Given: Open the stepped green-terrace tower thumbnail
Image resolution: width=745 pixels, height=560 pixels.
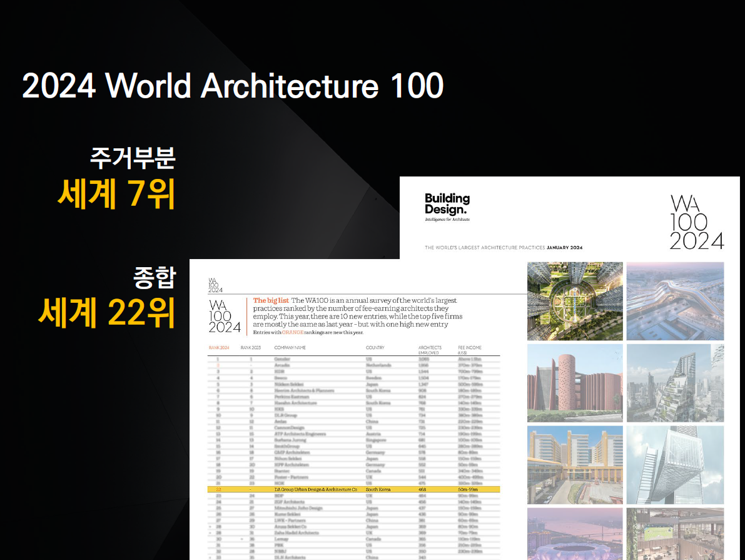Looking at the screenshot, I should pos(675,383).
